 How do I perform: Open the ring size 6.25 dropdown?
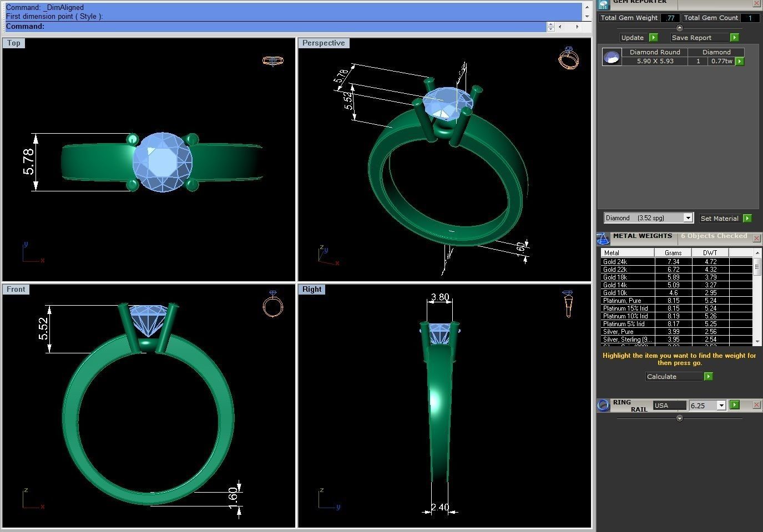721,406
